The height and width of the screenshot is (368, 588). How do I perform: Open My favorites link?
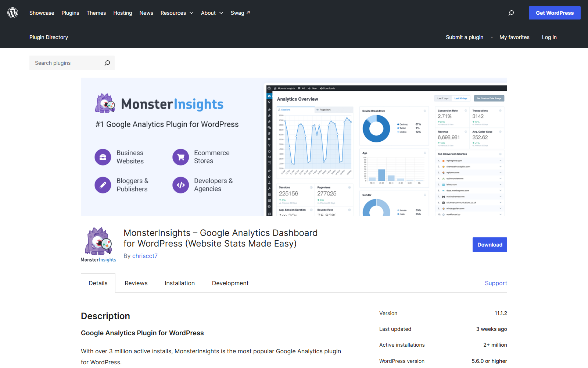(514, 37)
